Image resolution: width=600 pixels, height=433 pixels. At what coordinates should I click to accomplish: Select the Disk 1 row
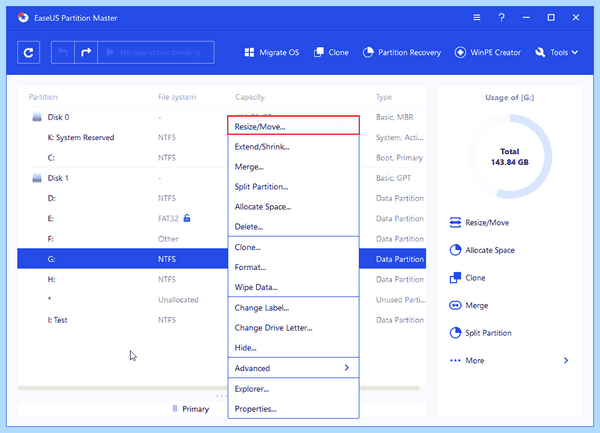coord(222,178)
